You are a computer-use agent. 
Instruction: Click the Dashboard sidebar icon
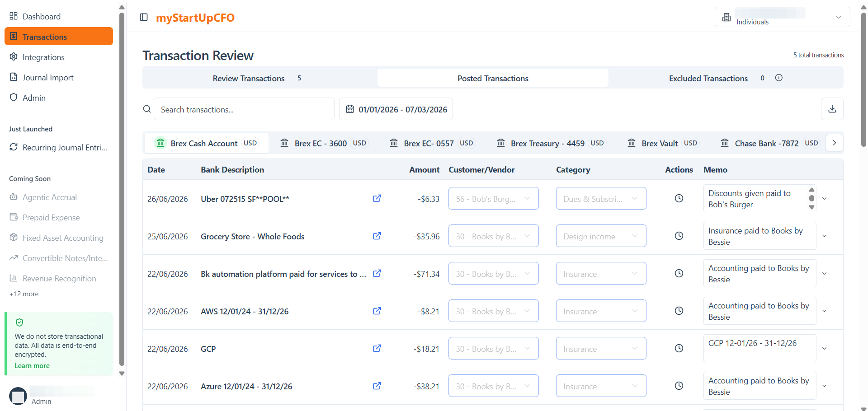[x=14, y=16]
